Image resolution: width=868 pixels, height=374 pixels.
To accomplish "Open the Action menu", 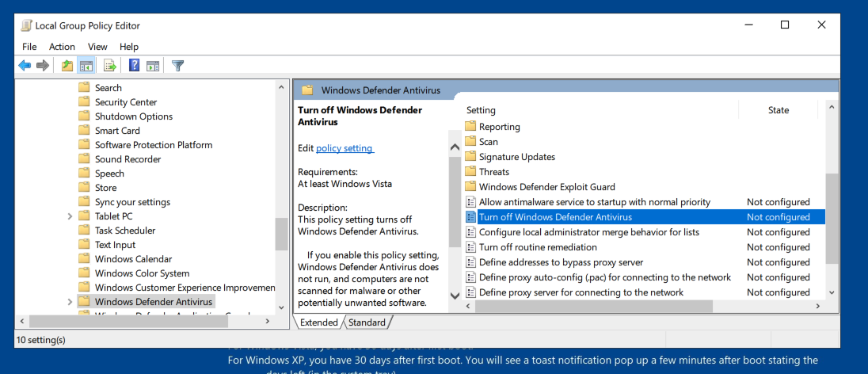I will (62, 47).
